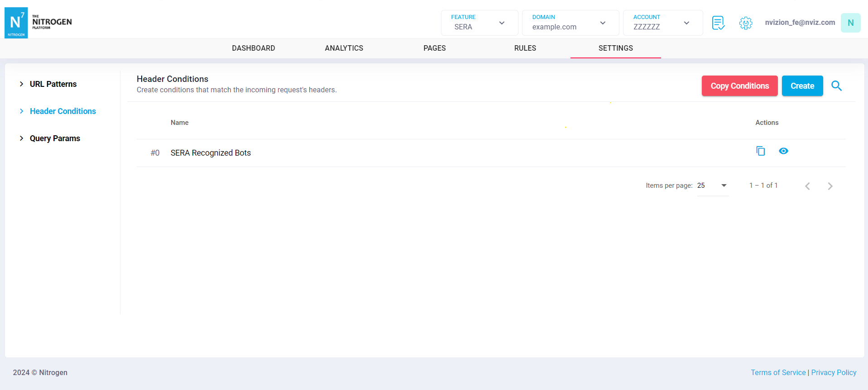Open the Account ZZZZZZ dropdown

662,23
